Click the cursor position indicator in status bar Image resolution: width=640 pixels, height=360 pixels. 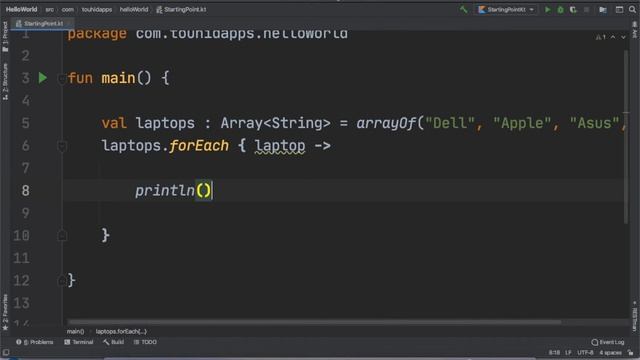click(x=554, y=353)
